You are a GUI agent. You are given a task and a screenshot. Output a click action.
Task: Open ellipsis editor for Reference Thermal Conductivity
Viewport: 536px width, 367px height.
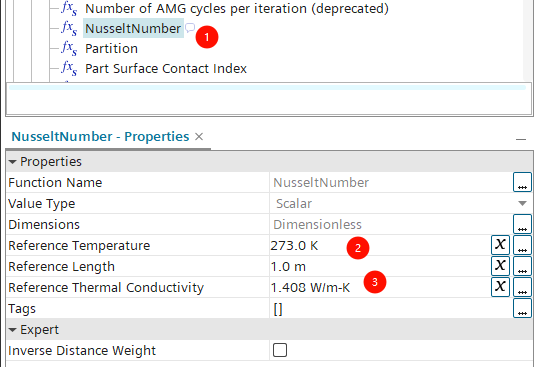(522, 287)
